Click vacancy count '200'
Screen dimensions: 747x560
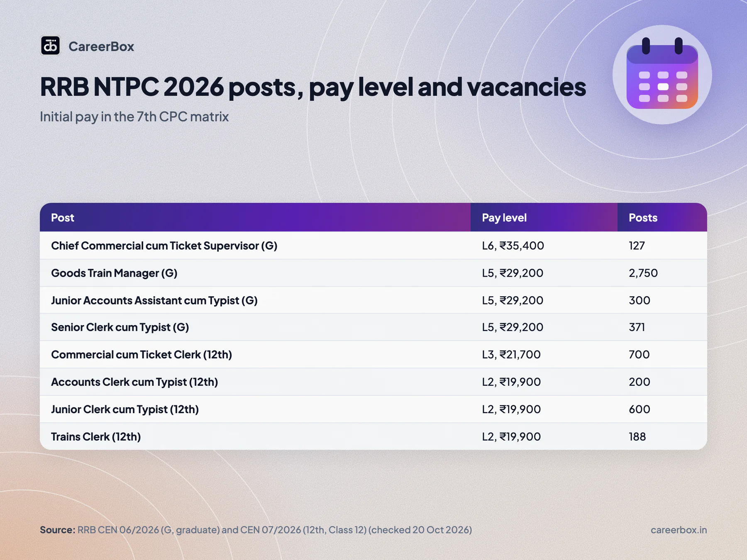640,382
